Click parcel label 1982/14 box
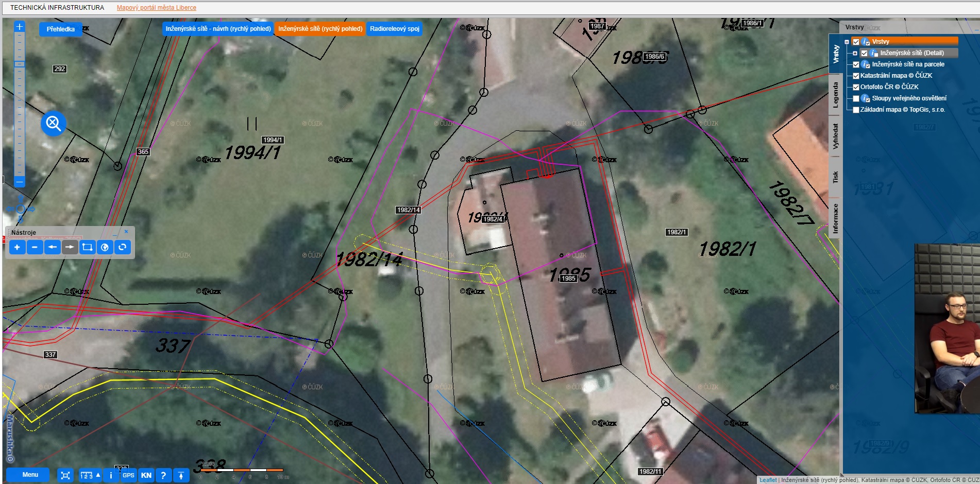This screenshot has height=484, width=980. 408,210
